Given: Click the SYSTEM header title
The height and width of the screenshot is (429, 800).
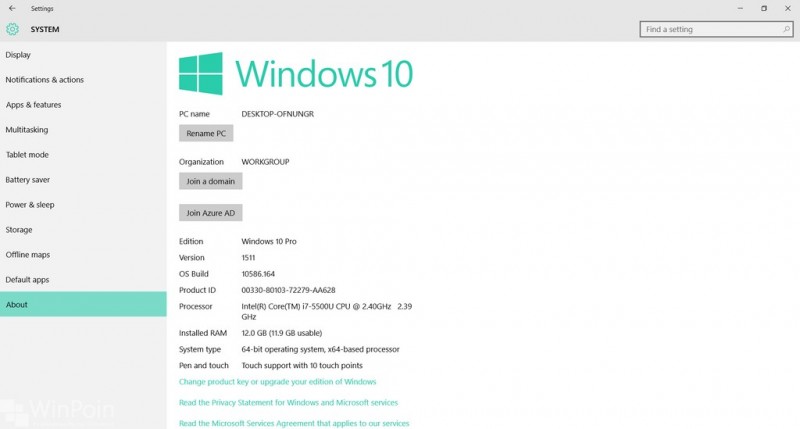Looking at the screenshot, I should click(45, 29).
